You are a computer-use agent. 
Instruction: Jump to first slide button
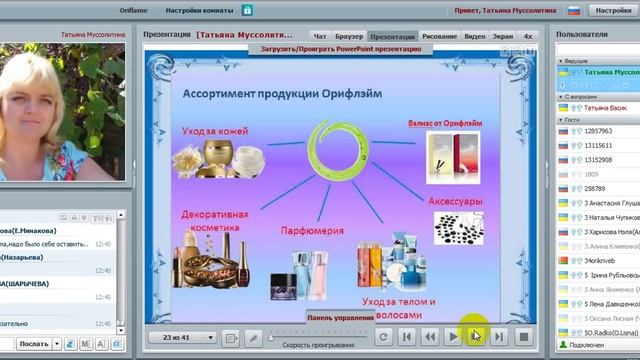[407, 337]
